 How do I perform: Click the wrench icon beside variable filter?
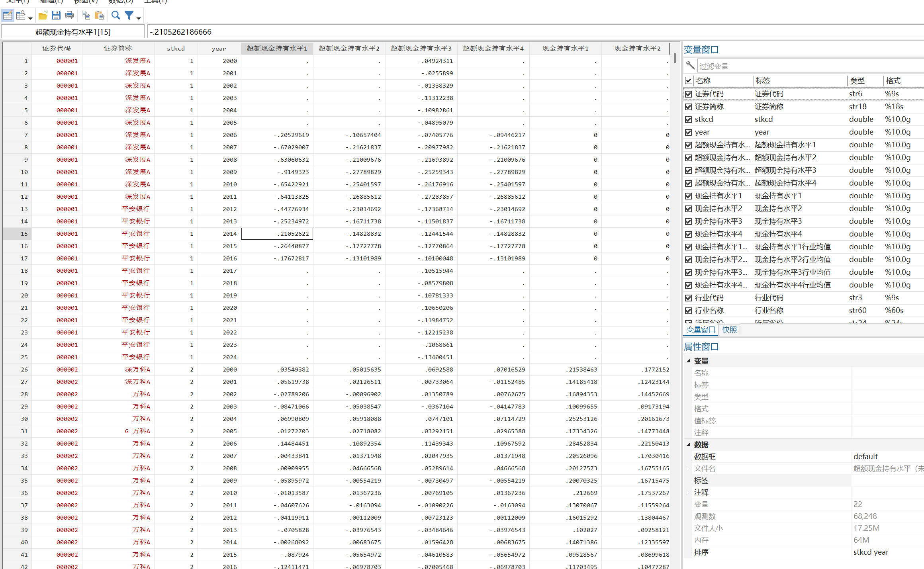(690, 65)
